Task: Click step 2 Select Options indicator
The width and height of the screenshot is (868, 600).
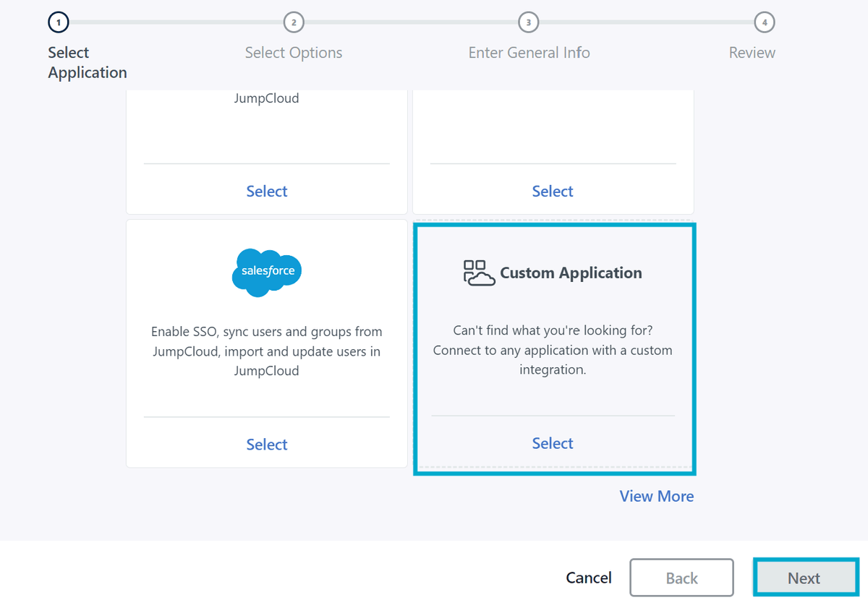Action: pyautogui.click(x=294, y=22)
